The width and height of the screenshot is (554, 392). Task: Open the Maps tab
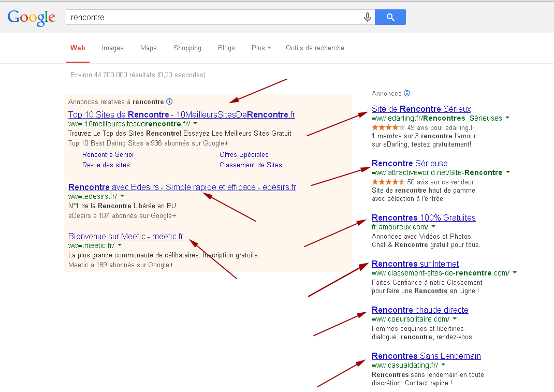click(149, 48)
